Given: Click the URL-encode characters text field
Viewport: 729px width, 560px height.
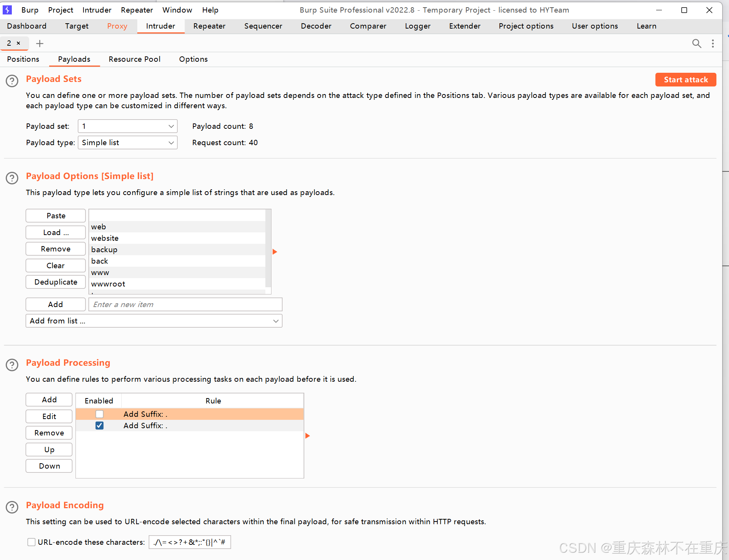Looking at the screenshot, I should click(x=189, y=542).
